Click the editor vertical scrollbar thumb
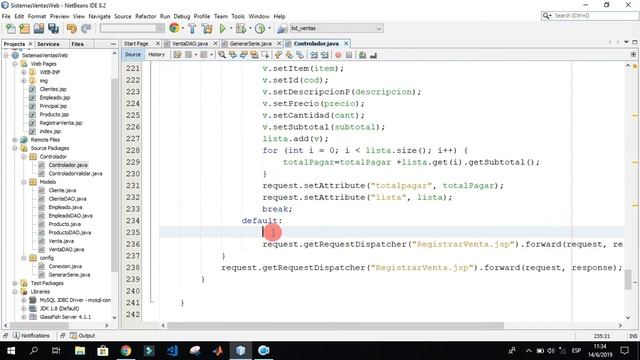 point(628,280)
